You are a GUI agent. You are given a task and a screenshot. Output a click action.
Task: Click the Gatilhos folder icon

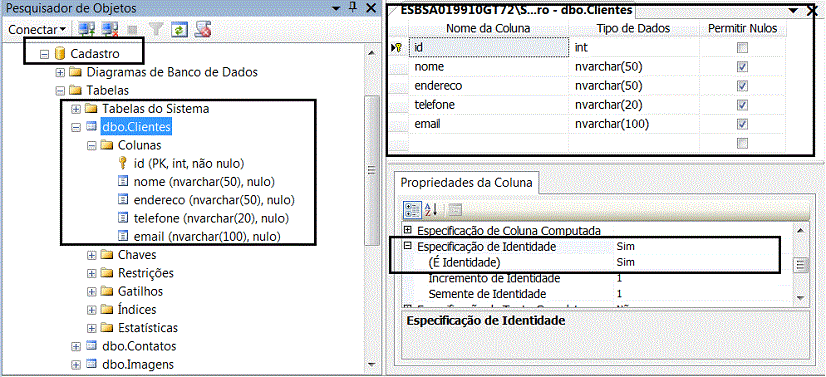pyautogui.click(x=107, y=291)
